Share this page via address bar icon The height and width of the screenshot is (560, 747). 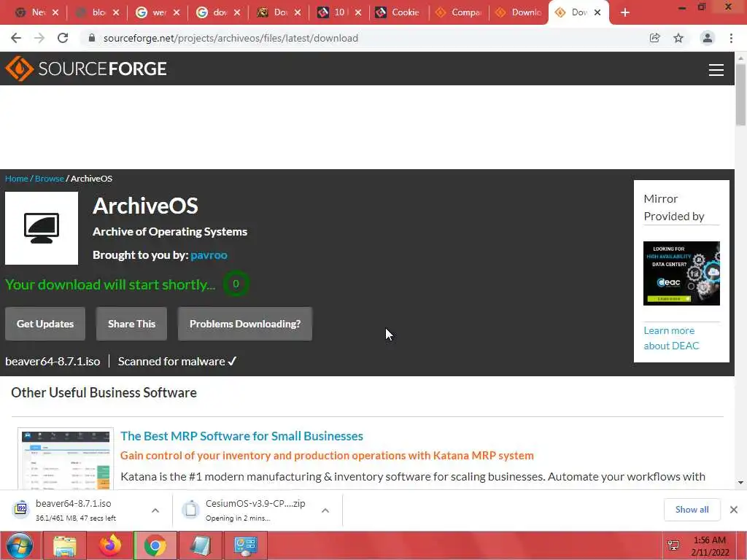[x=654, y=38]
